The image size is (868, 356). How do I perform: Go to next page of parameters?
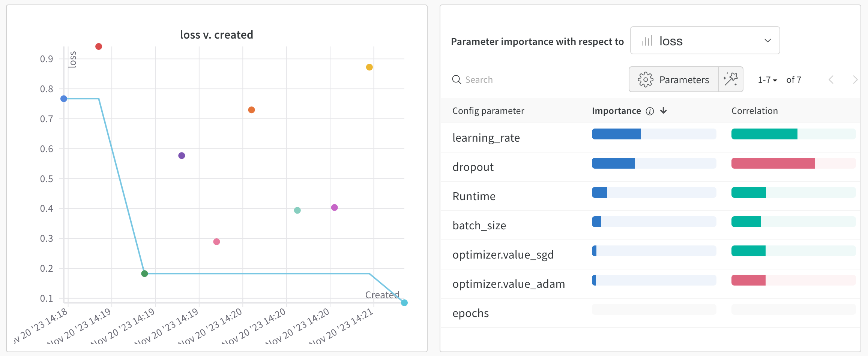(x=855, y=79)
